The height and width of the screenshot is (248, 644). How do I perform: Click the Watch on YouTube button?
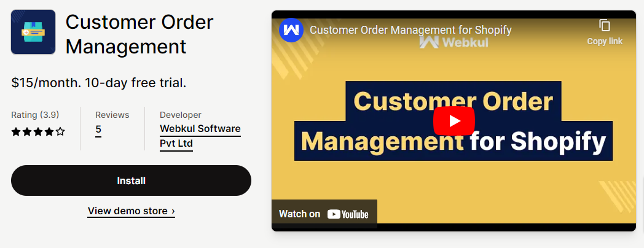pos(324,214)
